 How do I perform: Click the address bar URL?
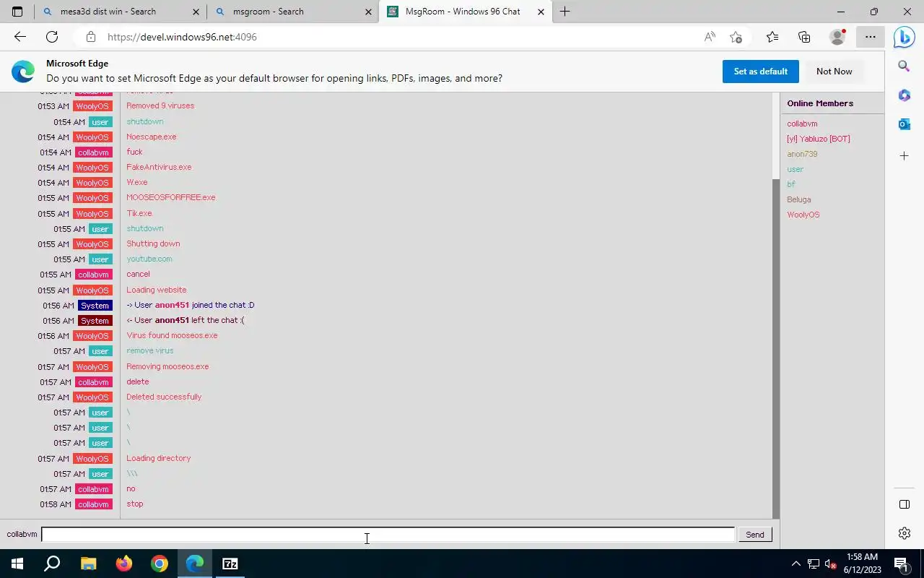pos(182,37)
